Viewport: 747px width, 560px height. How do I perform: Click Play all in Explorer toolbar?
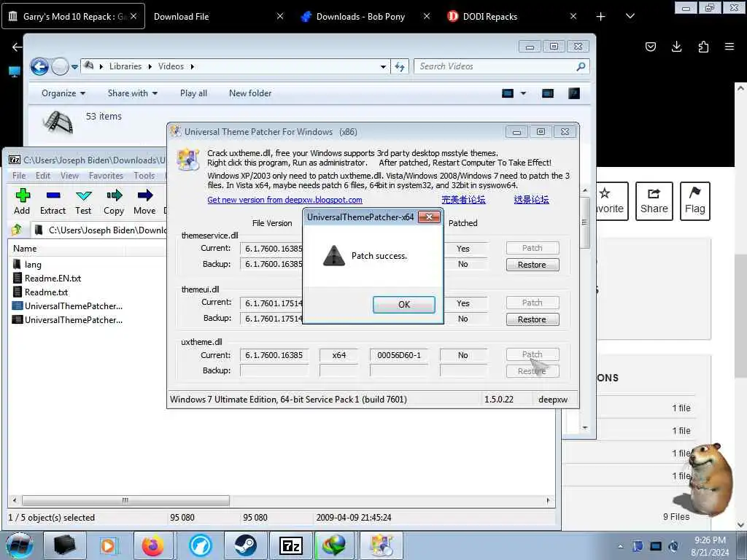click(x=193, y=93)
